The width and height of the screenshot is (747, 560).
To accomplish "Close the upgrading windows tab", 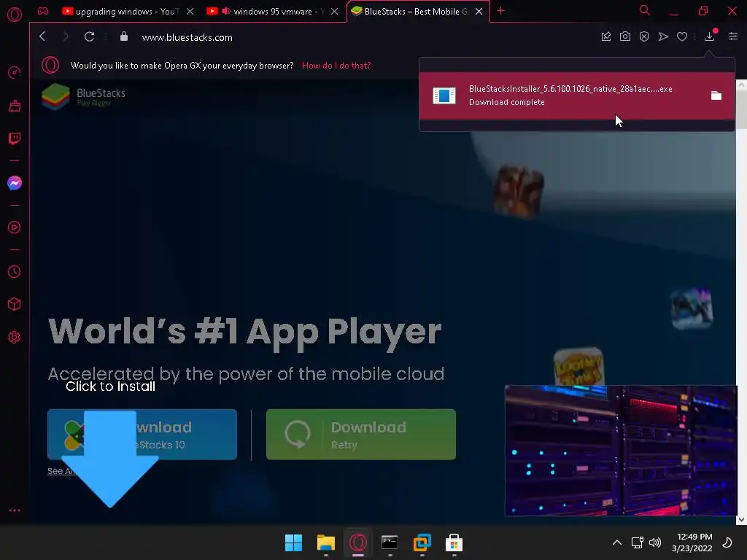I will point(190,11).
